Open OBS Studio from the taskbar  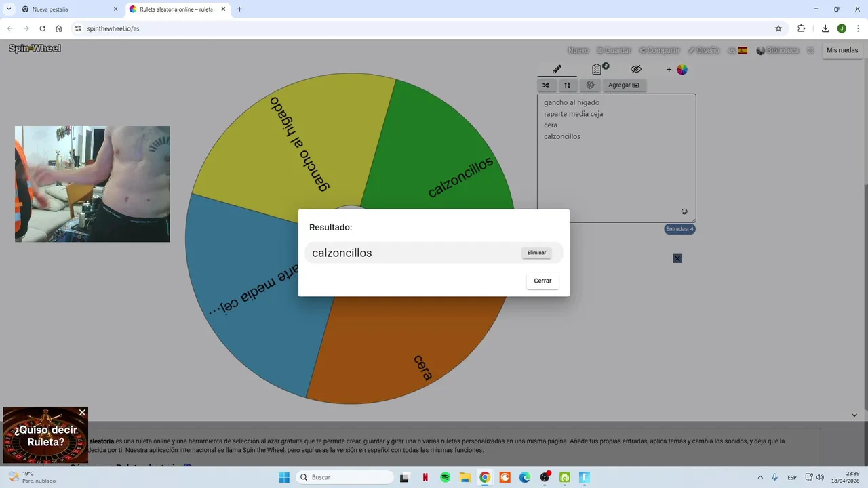(545, 477)
